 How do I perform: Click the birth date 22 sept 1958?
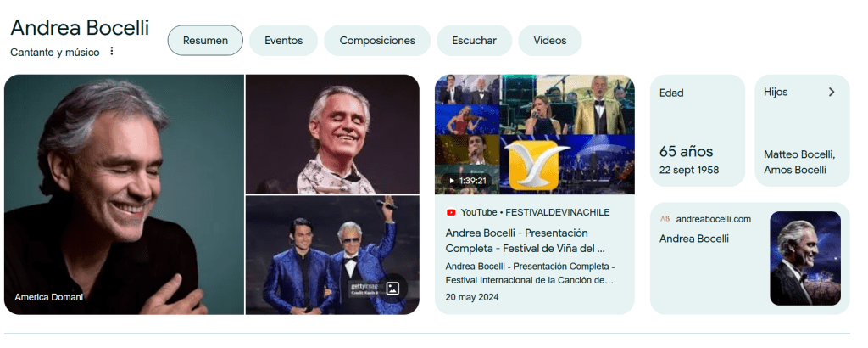pyautogui.click(x=688, y=170)
